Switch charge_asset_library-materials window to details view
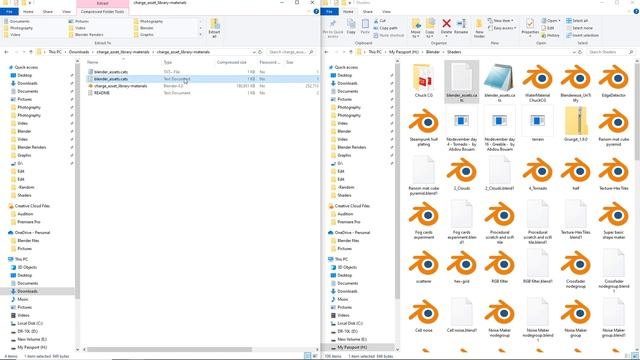Image resolution: width=640 pixels, height=360 pixels. pyautogui.click(x=308, y=356)
